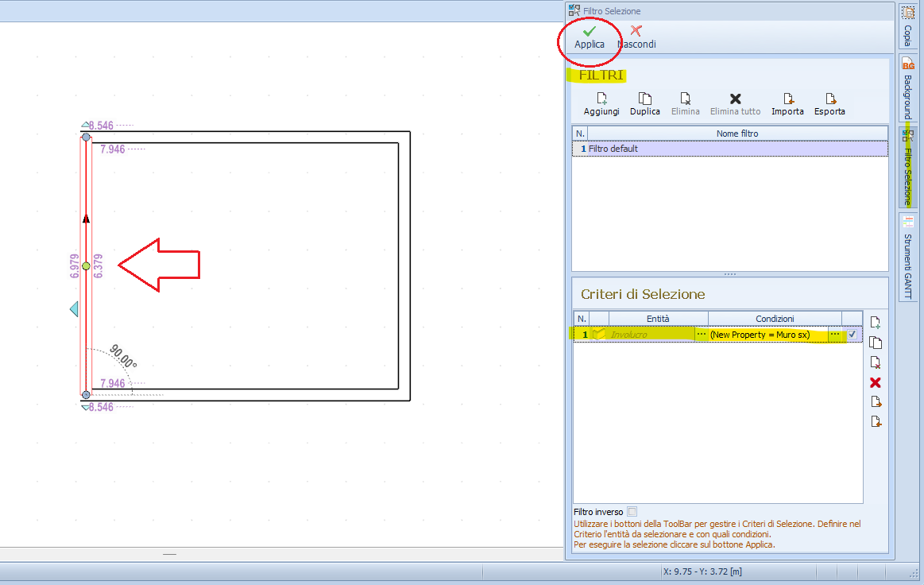Import filters via Importa icon

tap(787, 104)
